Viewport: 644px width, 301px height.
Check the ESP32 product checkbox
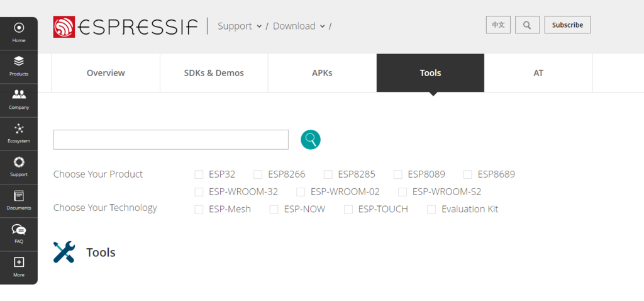[199, 175]
